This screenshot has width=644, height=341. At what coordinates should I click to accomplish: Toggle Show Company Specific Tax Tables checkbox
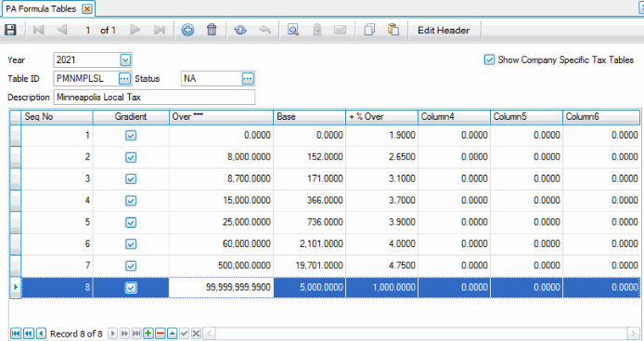tap(489, 59)
